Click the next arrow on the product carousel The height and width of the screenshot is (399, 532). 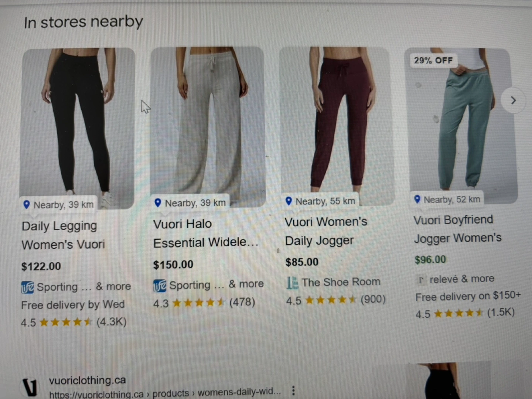click(513, 100)
